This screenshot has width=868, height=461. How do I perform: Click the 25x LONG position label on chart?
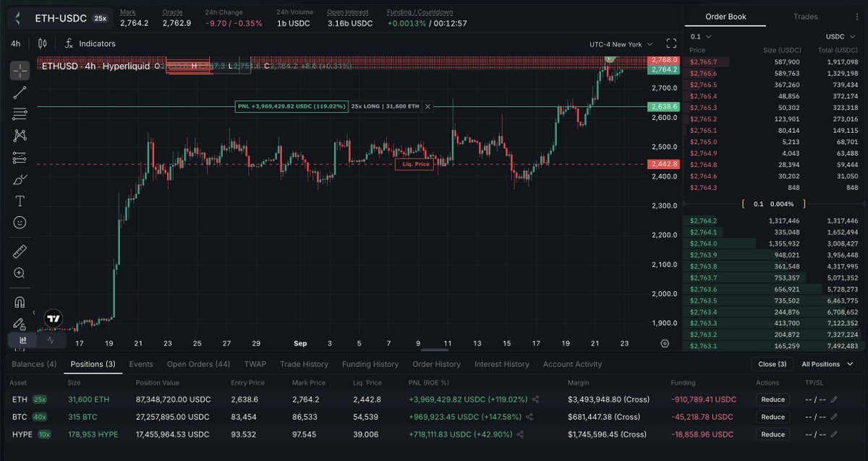pos(386,106)
